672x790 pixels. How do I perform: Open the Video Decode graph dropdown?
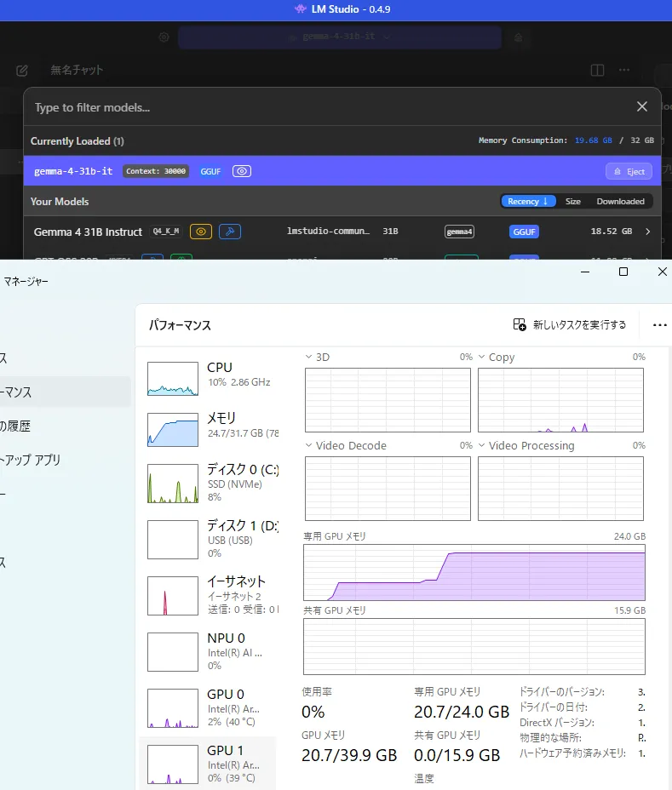[x=310, y=446]
